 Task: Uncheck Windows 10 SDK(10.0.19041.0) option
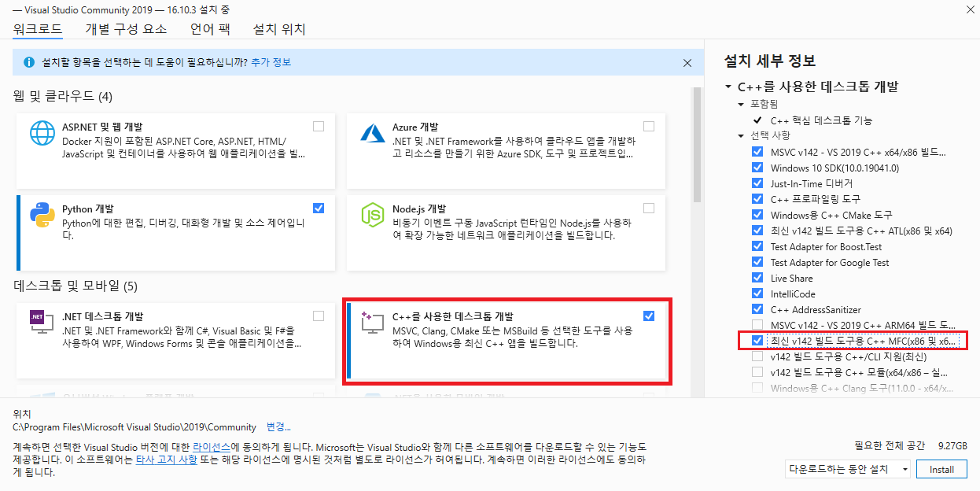[x=757, y=168]
